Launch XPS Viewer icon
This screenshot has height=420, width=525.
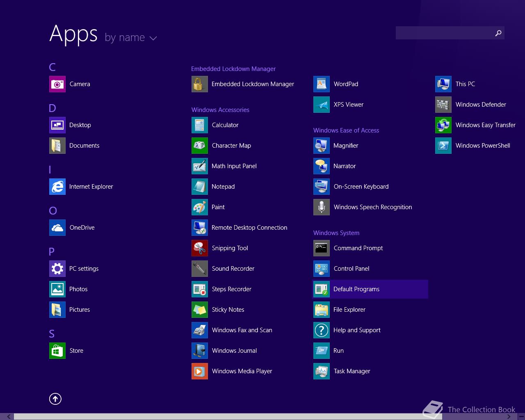point(322,105)
